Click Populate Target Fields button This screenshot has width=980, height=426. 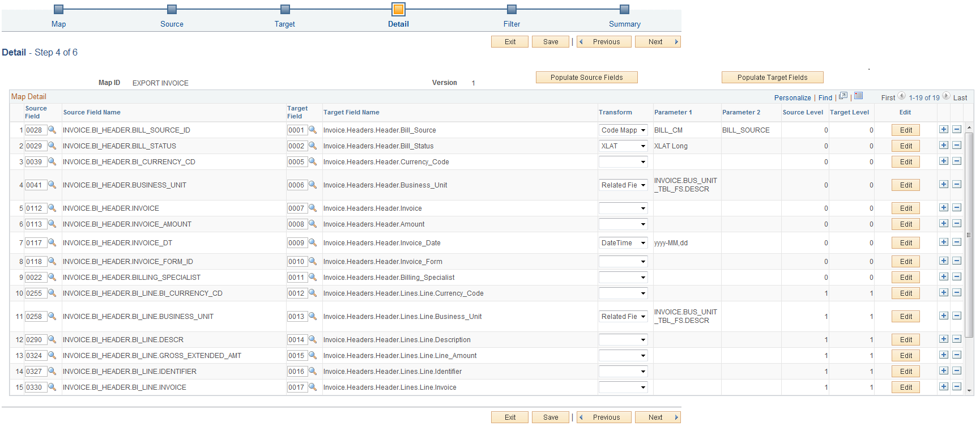[772, 78]
